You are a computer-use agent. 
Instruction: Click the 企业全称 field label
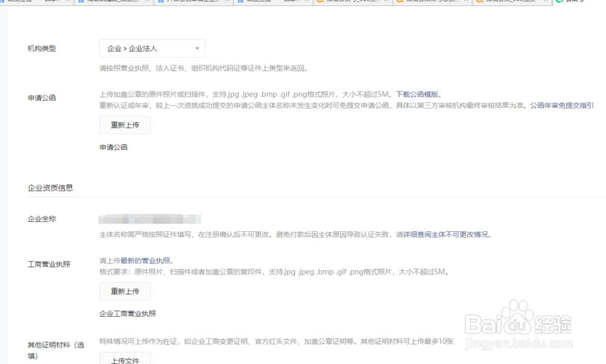(42, 219)
